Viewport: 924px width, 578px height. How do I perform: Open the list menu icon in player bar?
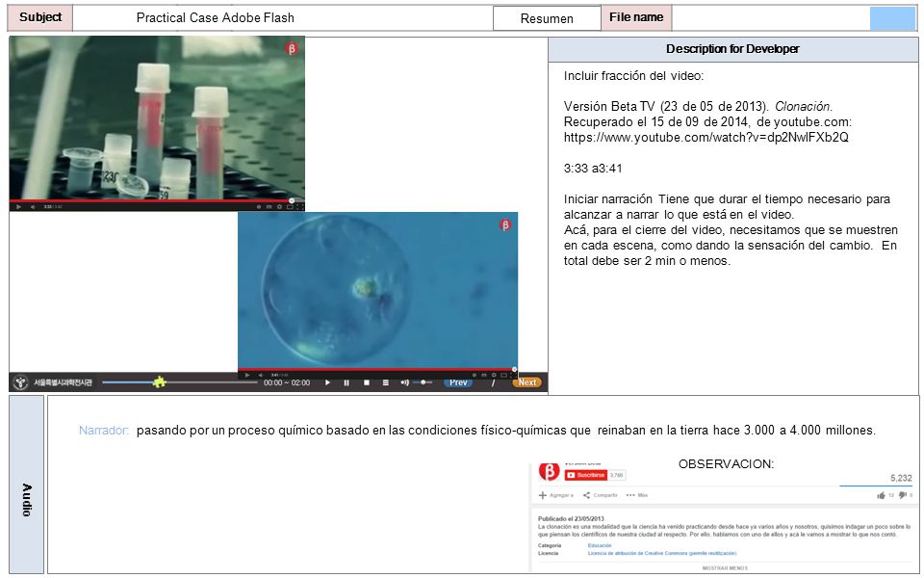pos(385,382)
